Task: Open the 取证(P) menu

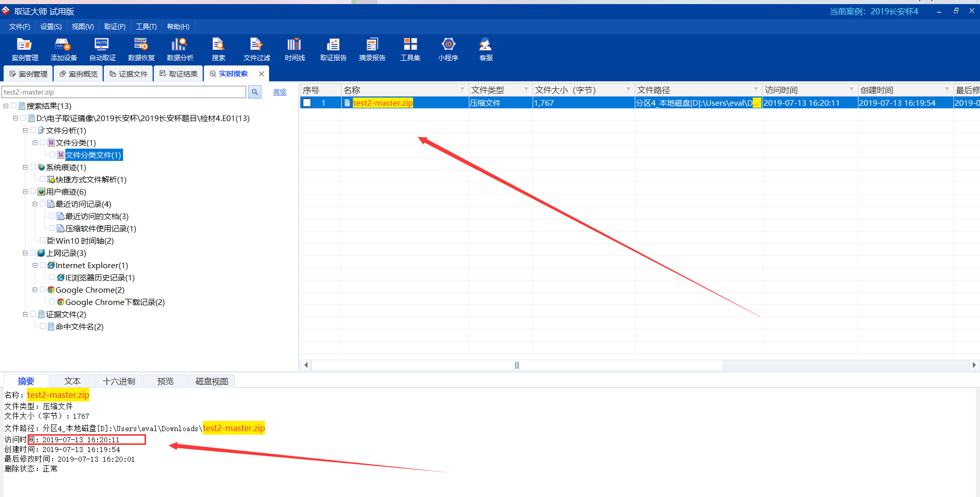Action: click(x=115, y=27)
